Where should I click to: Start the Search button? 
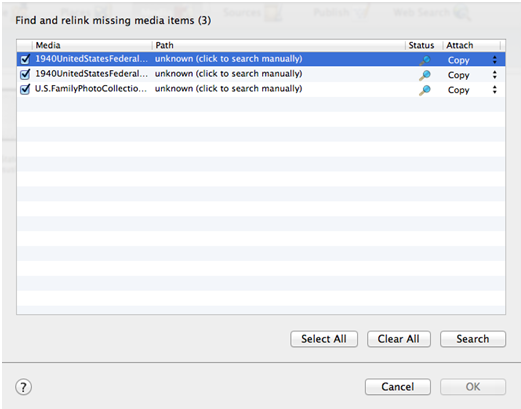pos(473,339)
